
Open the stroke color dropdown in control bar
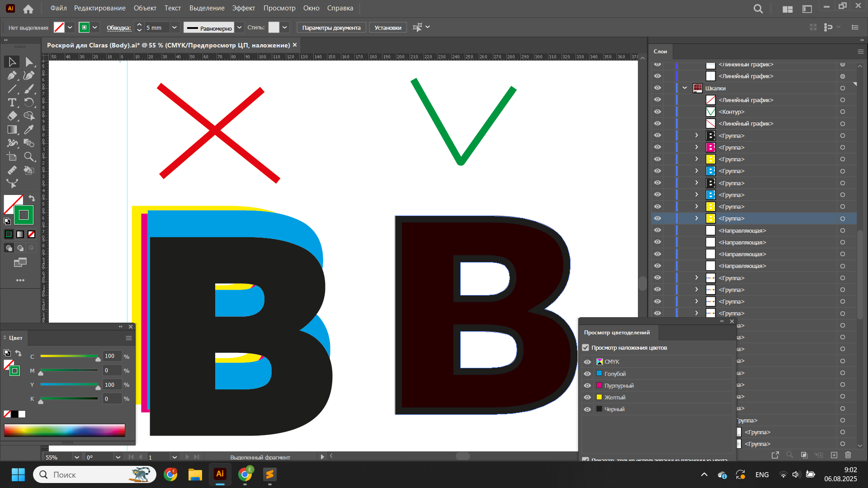(x=95, y=28)
